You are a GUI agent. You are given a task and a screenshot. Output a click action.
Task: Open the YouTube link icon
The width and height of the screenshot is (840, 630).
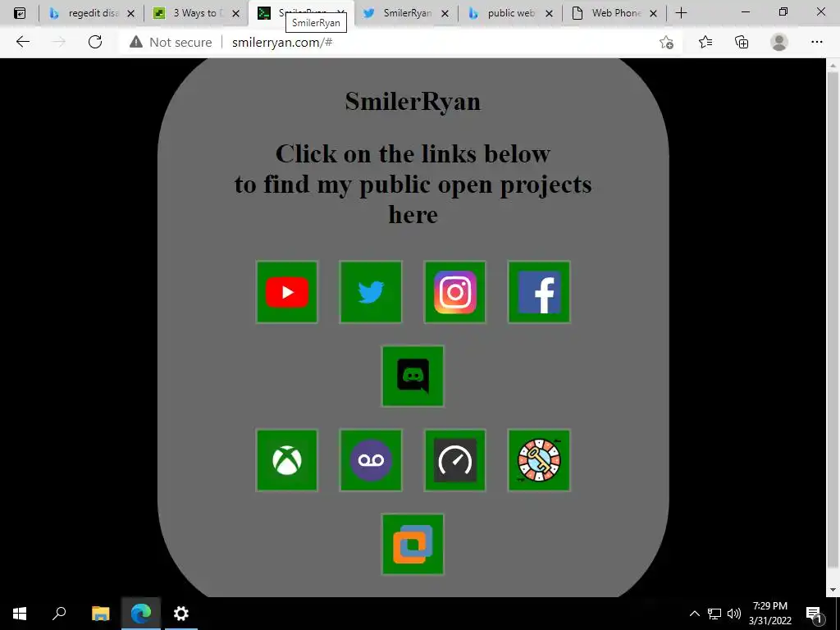point(286,292)
